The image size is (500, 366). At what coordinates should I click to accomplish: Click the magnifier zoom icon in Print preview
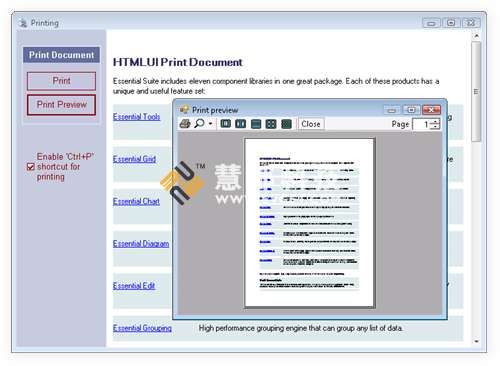click(199, 124)
